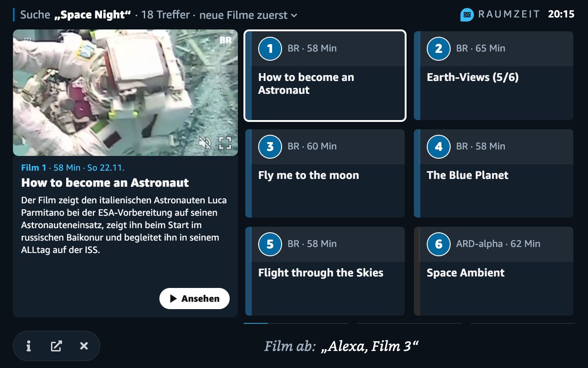Select film card 'How to become an Astronaut'
Screen dimensions: 588x368
325,75
